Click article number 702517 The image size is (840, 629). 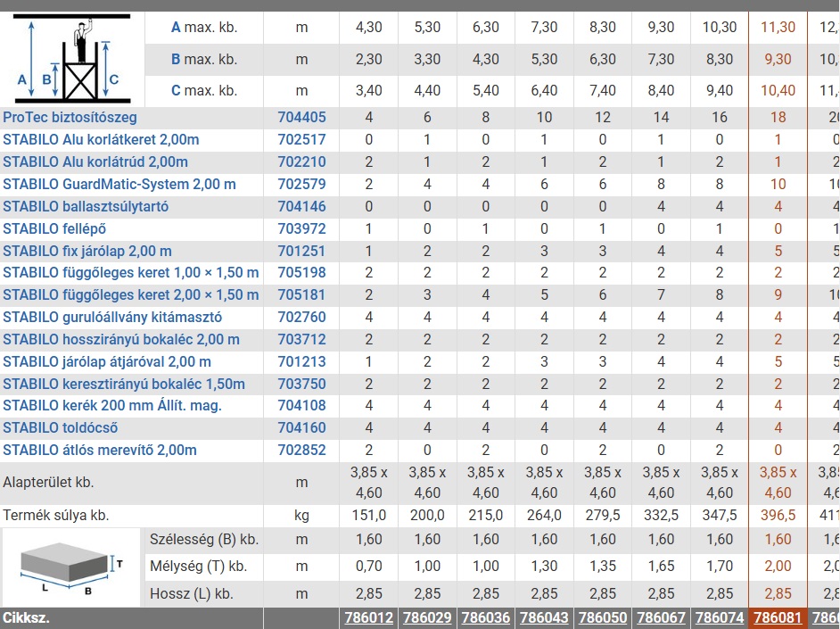pyautogui.click(x=301, y=140)
